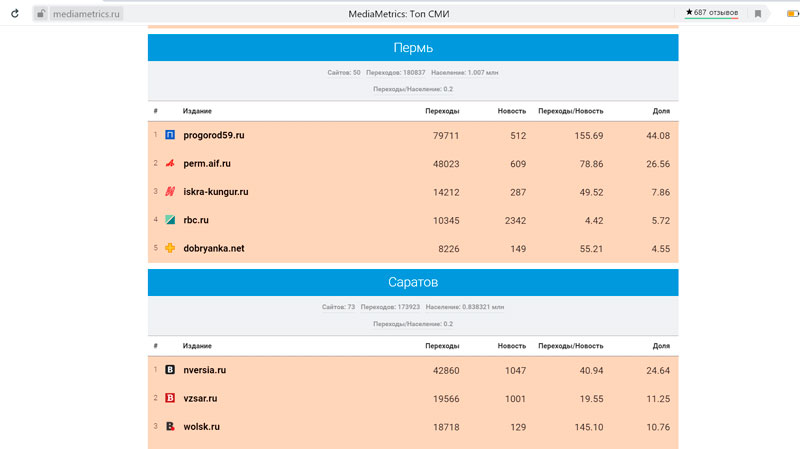The image size is (800, 449).
Task: Click the bookmark icon in address bar
Action: 758,14
